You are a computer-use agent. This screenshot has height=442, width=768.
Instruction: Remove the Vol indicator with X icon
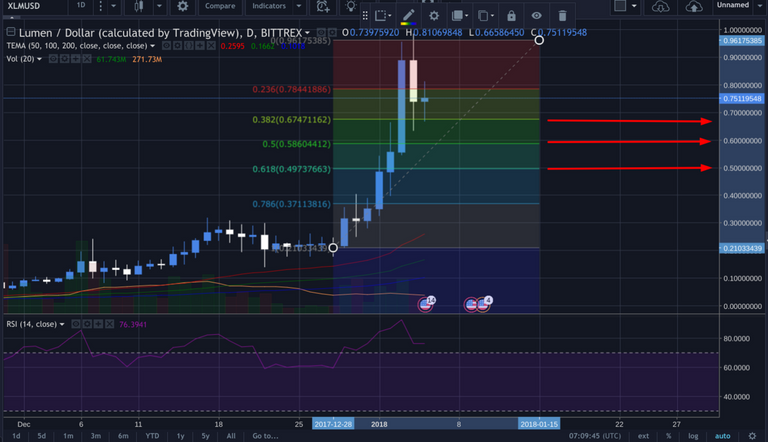click(x=87, y=59)
